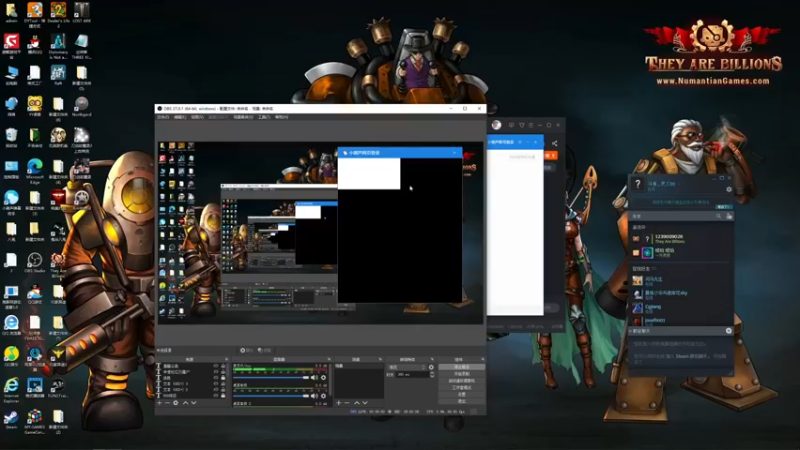The image size is (800, 450).
Task: Pop out the Scenes dock panel
Action: pos(380,359)
